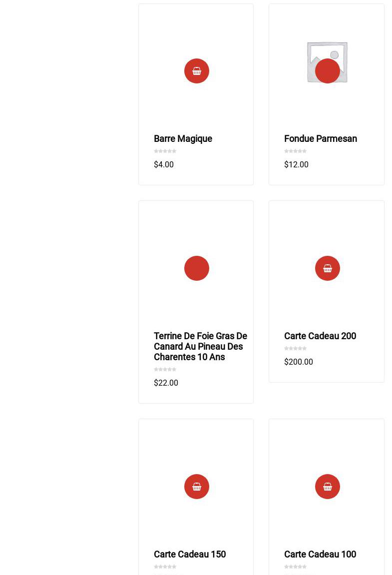
Task: Click the star rating under Barre Magique
Action: tap(165, 151)
